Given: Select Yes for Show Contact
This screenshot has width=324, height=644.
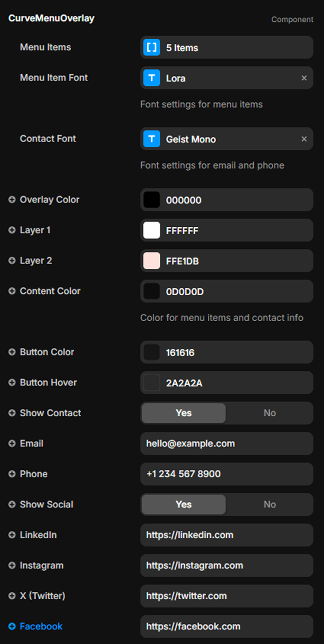Looking at the screenshot, I should [183, 413].
